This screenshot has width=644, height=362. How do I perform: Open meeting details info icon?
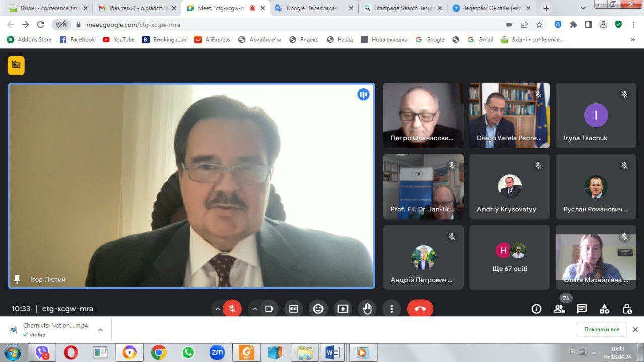click(536, 309)
